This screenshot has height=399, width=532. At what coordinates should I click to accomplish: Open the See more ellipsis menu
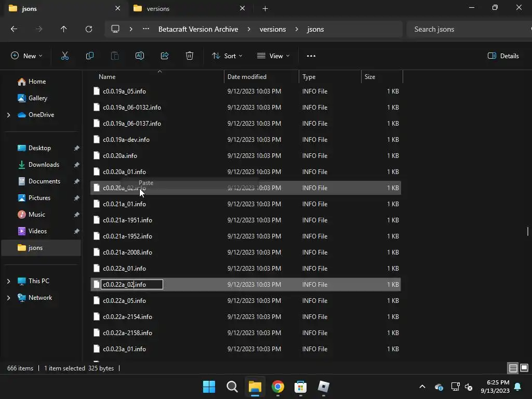[x=311, y=56]
